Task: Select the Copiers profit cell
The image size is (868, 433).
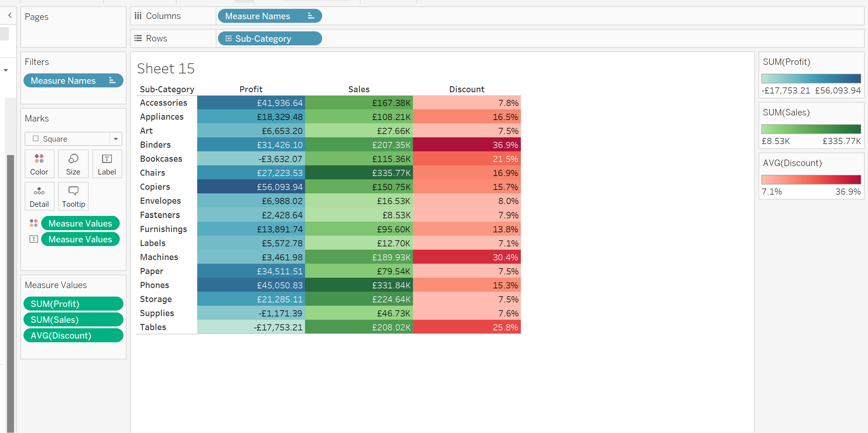Action: [x=251, y=187]
